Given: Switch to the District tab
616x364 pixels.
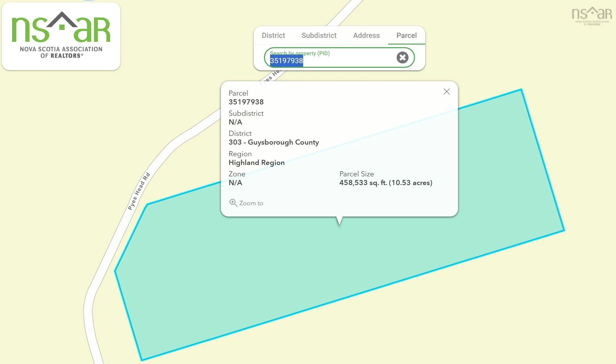Looking at the screenshot, I should (273, 35).
